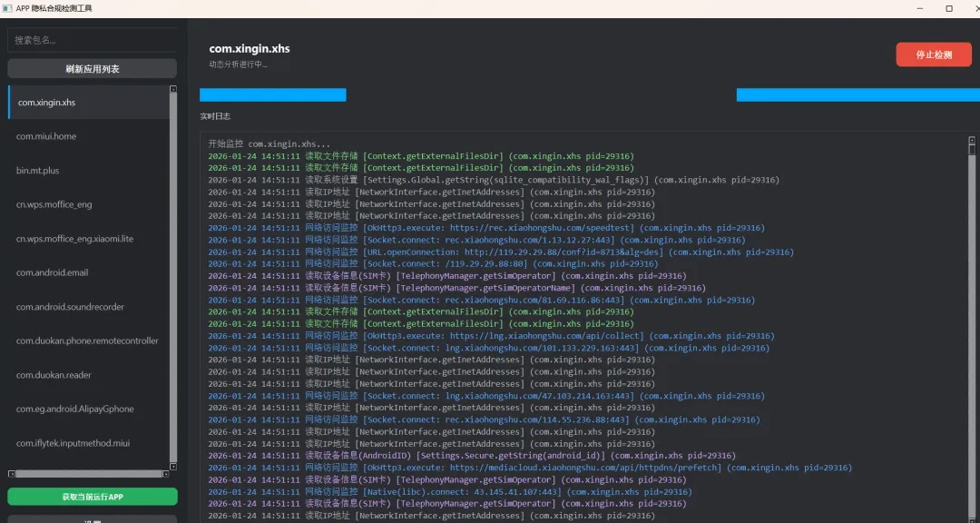Click log panel scrollbar up arrow
Screen dimensions: 980x523
[972, 140]
